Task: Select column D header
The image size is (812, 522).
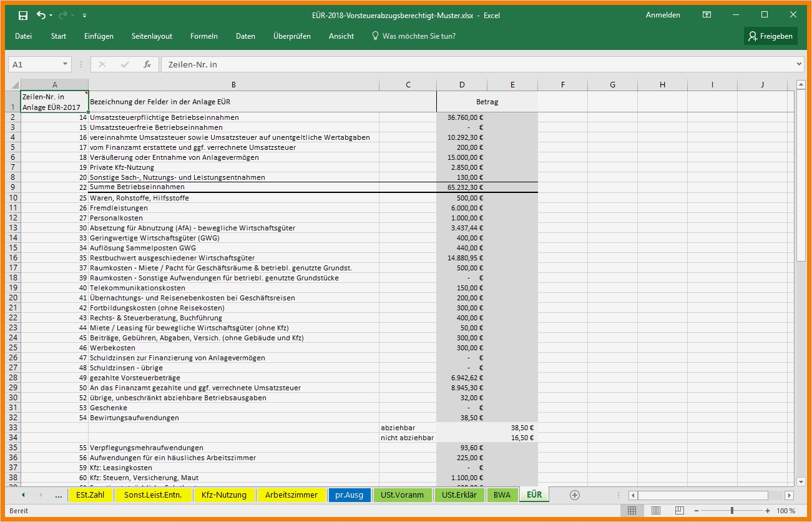Action: pyautogui.click(x=462, y=85)
